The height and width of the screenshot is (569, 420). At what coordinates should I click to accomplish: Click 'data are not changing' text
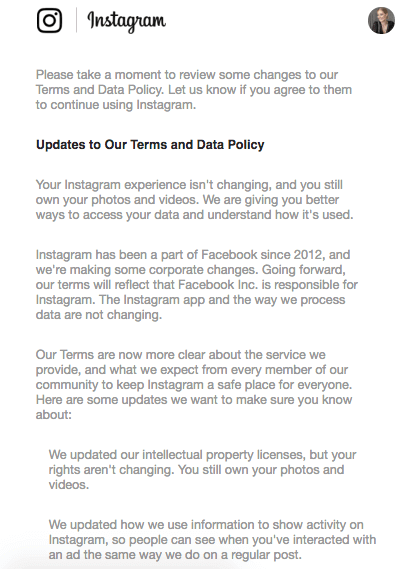click(99, 315)
